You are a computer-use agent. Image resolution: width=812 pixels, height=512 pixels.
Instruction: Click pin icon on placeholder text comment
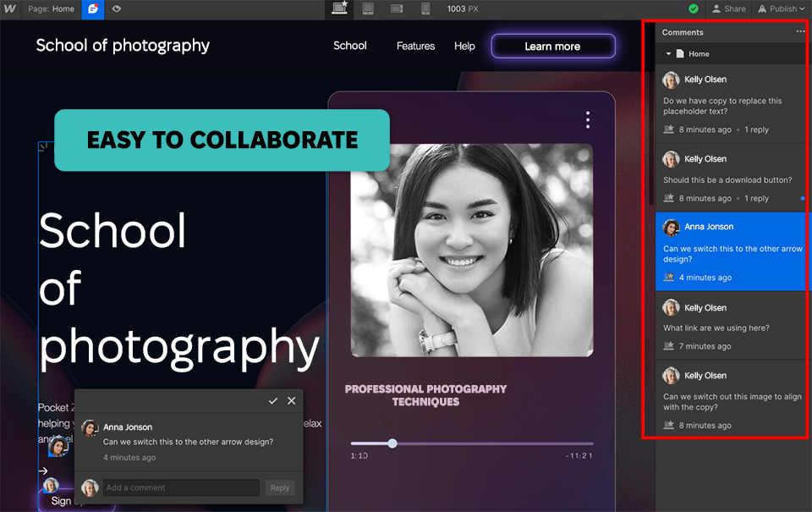[668, 129]
